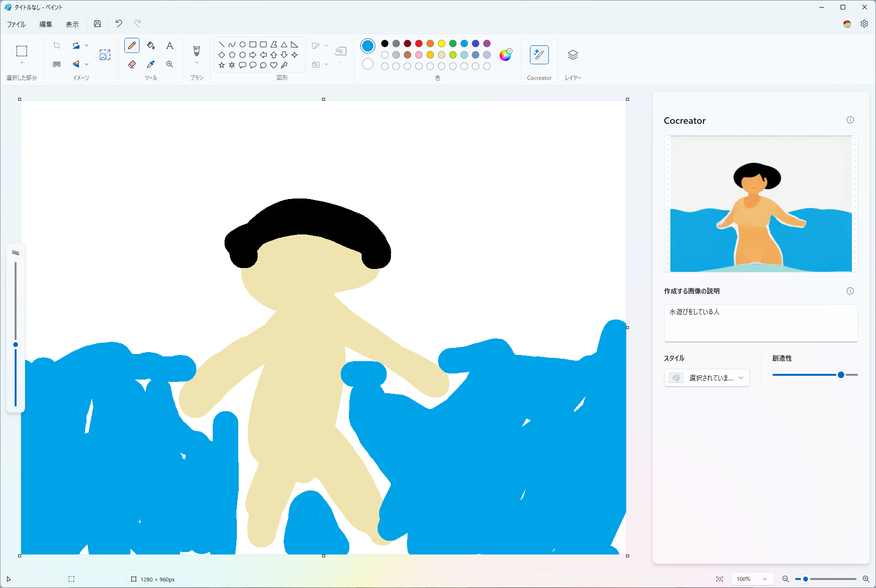Select the Pencil tool
This screenshot has height=588, width=876.
coord(132,45)
